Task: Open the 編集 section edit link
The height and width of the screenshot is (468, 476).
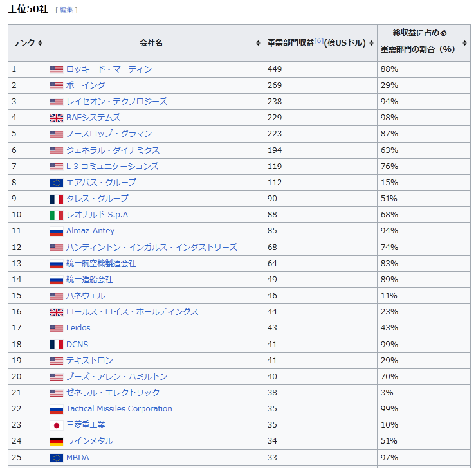Action: pos(66,10)
